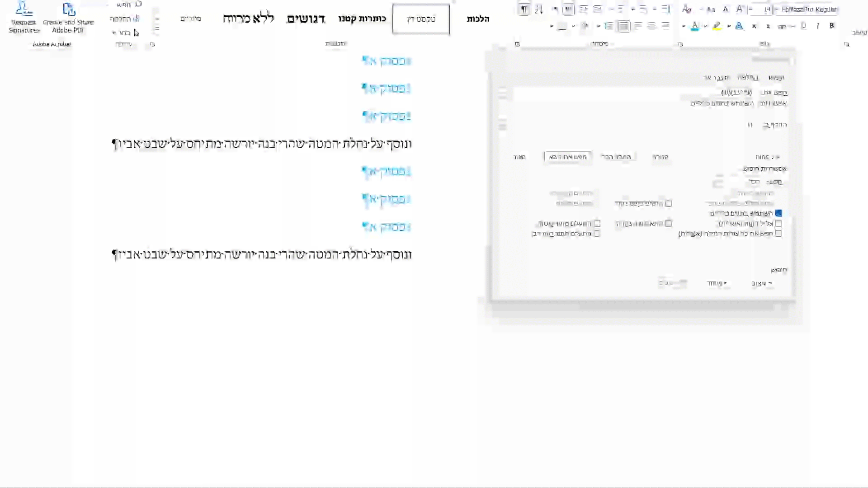Image resolution: width=868 pixels, height=488 pixels.
Task: Click the החלף הכל button
Action: [617, 157]
